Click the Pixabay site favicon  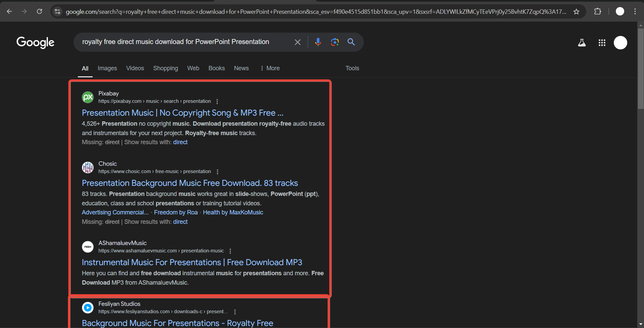click(x=88, y=97)
